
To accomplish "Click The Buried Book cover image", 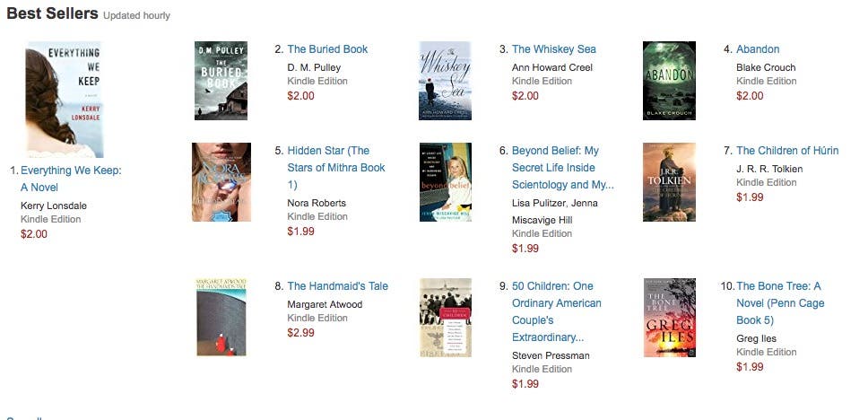I will click(x=221, y=80).
